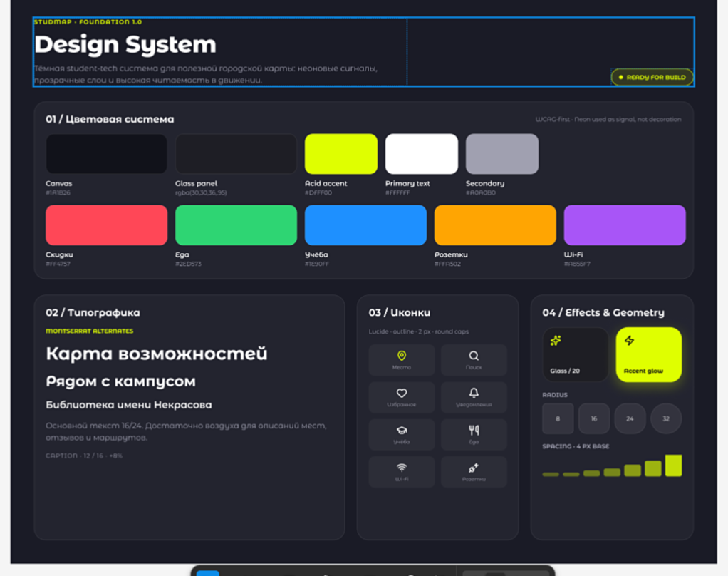Select the Избранное heart icon

tap(402, 393)
